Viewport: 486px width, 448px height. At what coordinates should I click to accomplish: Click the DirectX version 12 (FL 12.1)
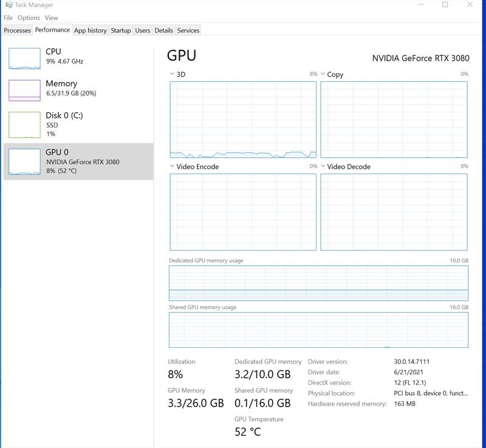pos(410,382)
